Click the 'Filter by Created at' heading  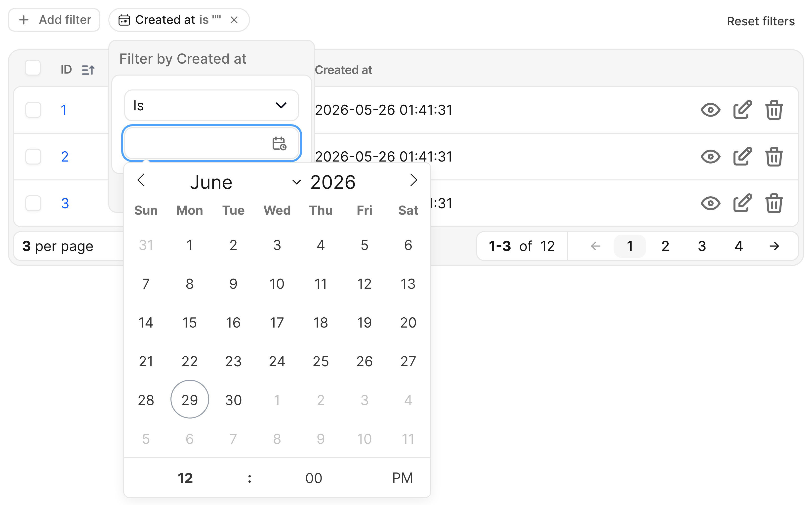click(x=183, y=59)
